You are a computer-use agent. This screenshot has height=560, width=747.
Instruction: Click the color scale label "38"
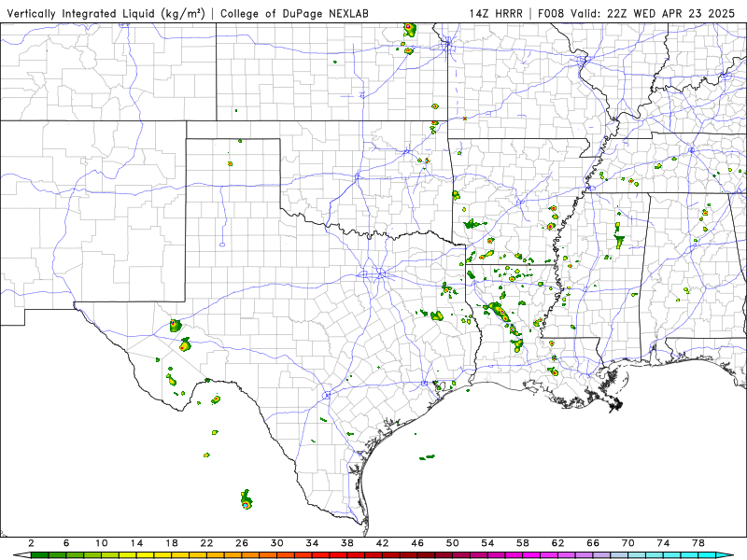[347, 543]
